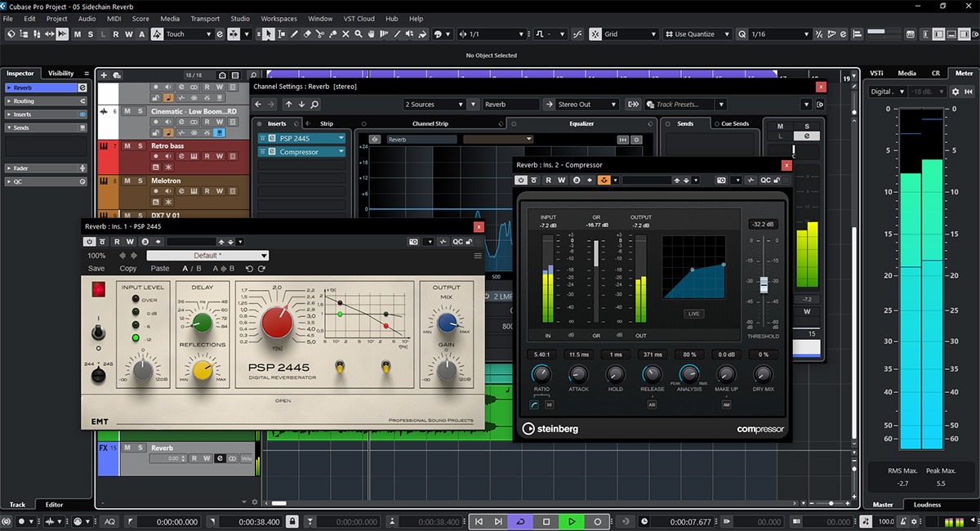The image size is (980, 531).
Task: Click the Stop transport button
Action: click(546, 521)
